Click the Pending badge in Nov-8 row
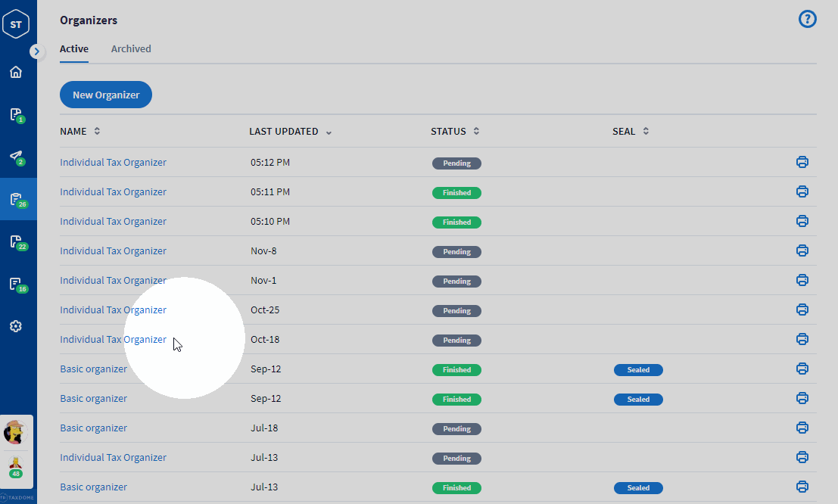Viewport: 838px width, 504px height. 456,252
